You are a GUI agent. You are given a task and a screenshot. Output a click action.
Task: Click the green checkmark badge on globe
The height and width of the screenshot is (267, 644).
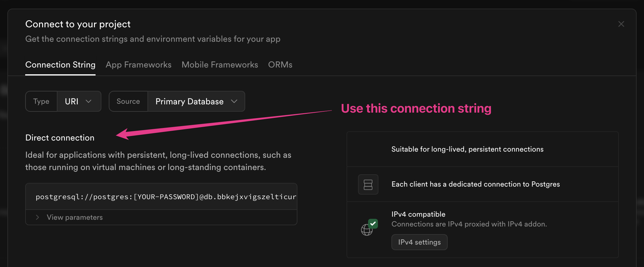click(x=373, y=223)
